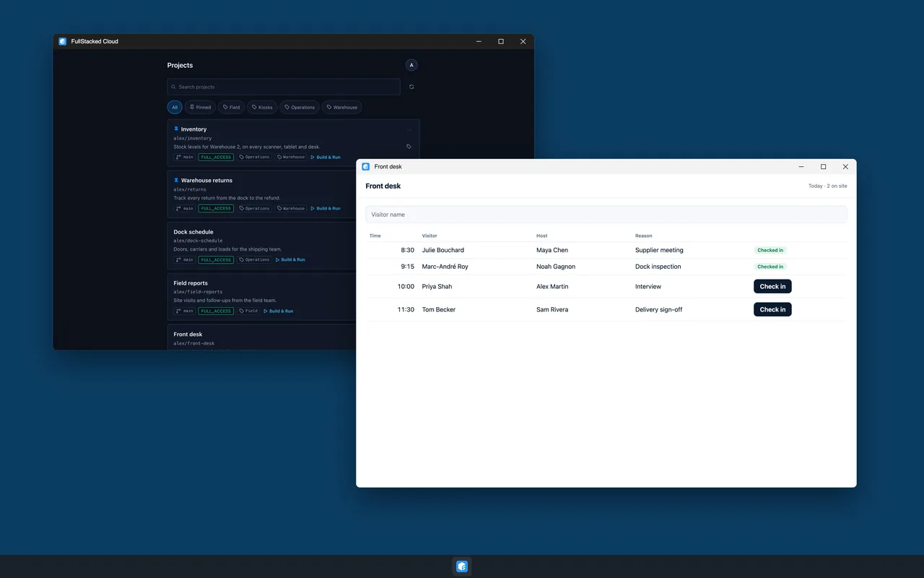Open the Dock schedule project title
Image resolution: width=924 pixels, height=578 pixels.
(x=193, y=232)
